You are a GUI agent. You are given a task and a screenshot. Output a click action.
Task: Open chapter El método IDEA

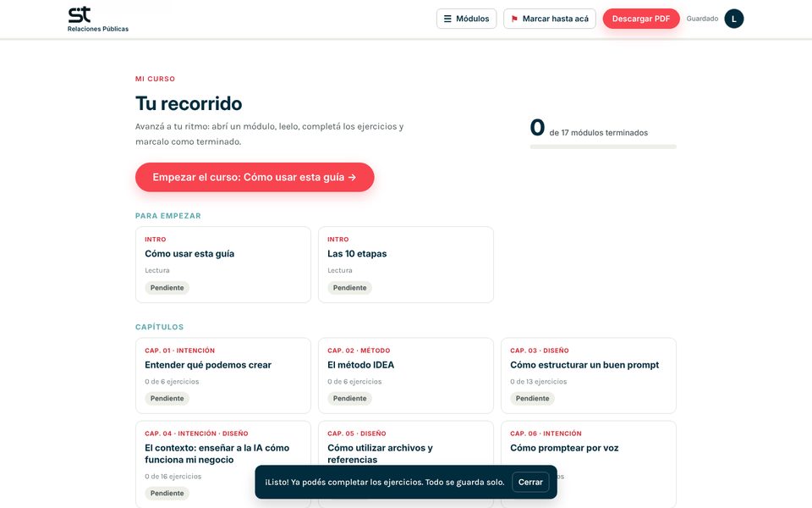click(x=405, y=375)
